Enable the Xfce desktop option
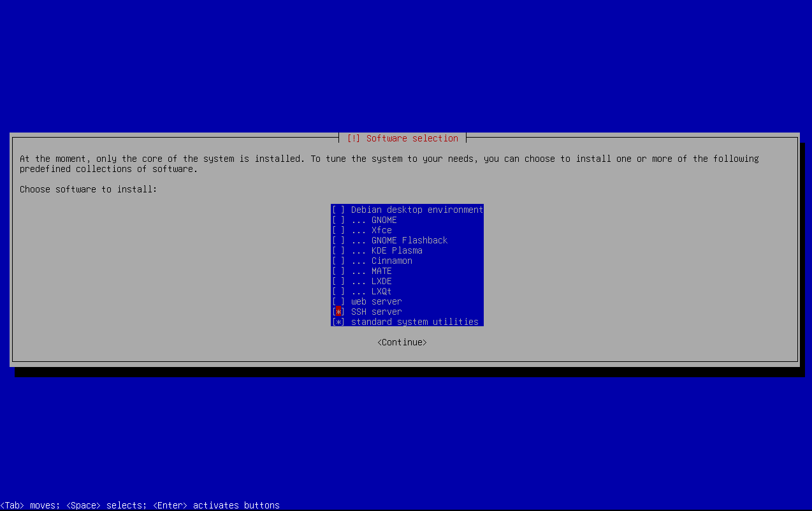 (x=338, y=230)
